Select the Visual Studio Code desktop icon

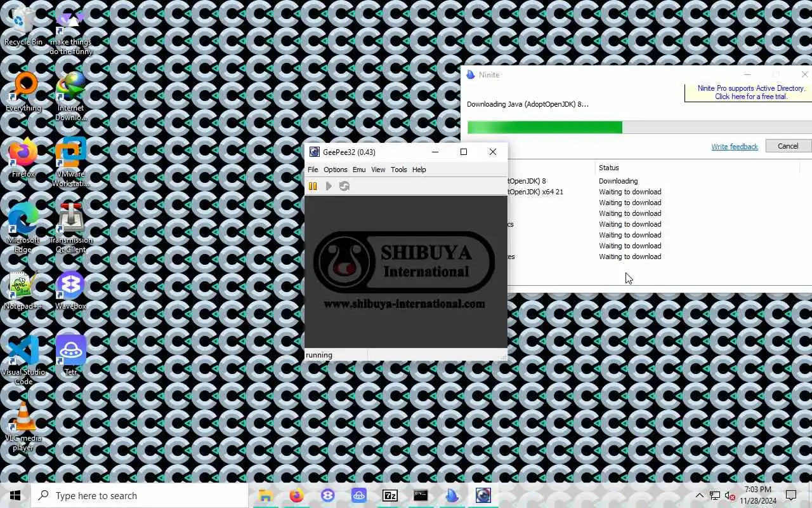(23, 361)
